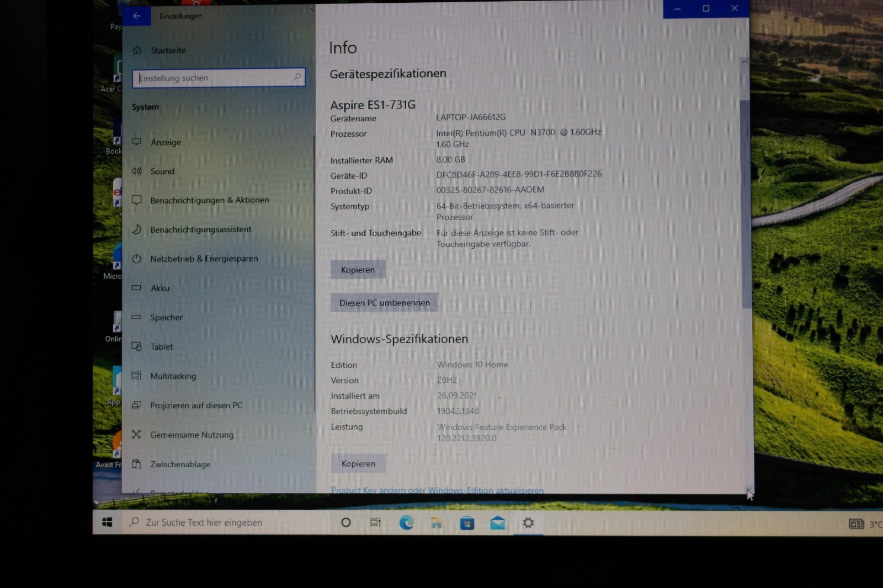This screenshot has height=588, width=883.
Task: Open the Windows Start menu
Action: (108, 522)
